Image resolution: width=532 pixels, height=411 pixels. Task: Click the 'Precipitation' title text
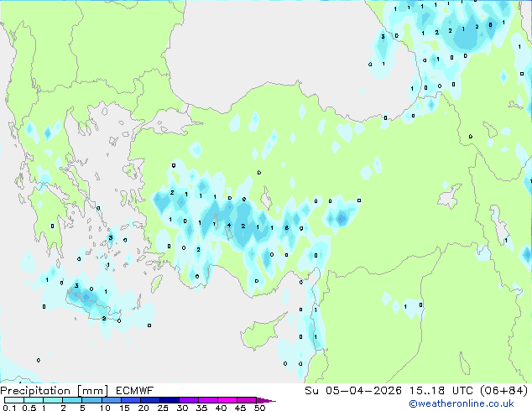click(x=35, y=391)
